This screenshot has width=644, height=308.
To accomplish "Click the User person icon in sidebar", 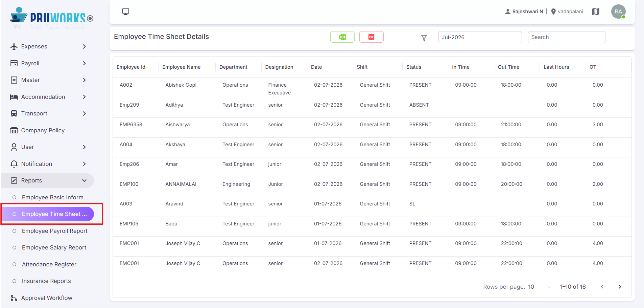I will pyautogui.click(x=14, y=147).
